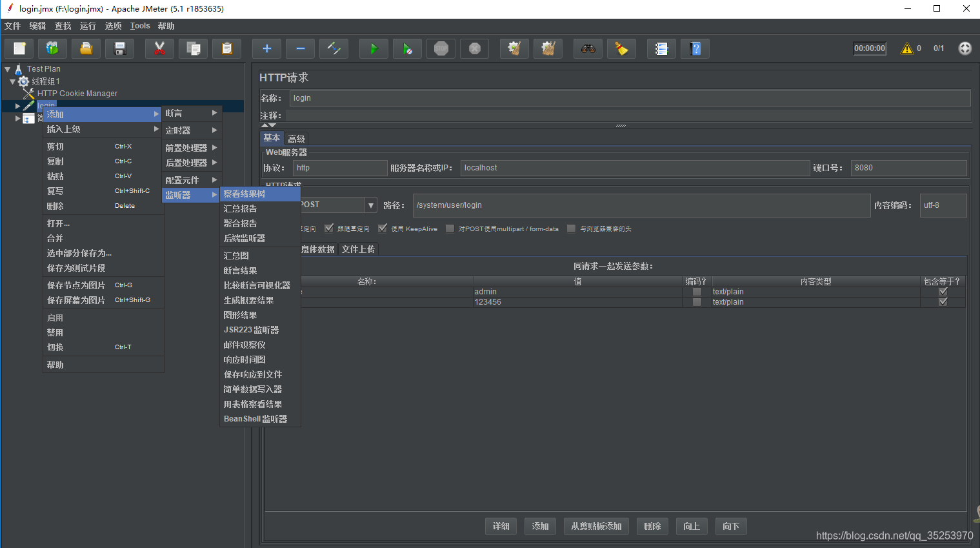This screenshot has height=548, width=980.
Task: Click the greyed-out Stop sign icon
Action: point(441,48)
